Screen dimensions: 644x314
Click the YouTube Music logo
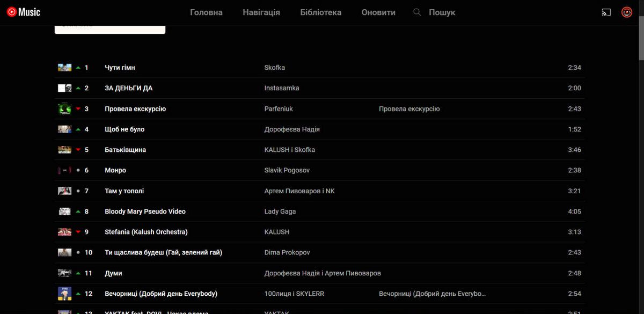[x=24, y=12]
